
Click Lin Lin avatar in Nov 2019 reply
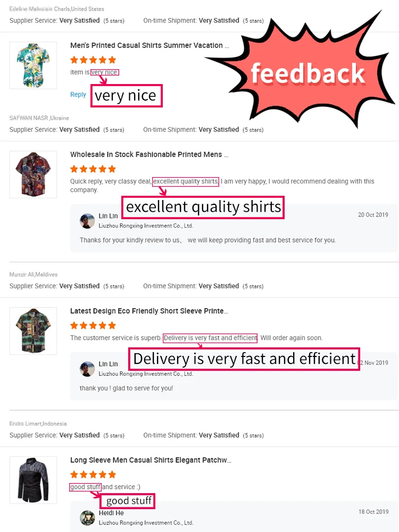tap(87, 369)
